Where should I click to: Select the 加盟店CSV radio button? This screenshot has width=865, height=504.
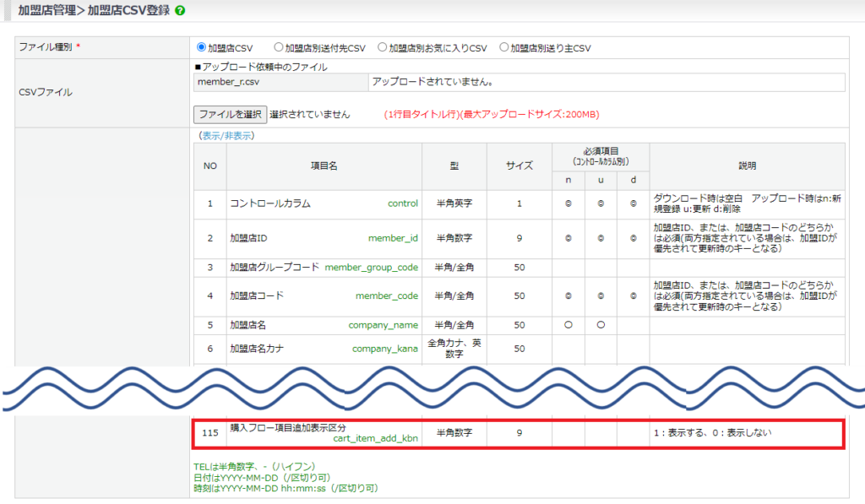[201, 48]
